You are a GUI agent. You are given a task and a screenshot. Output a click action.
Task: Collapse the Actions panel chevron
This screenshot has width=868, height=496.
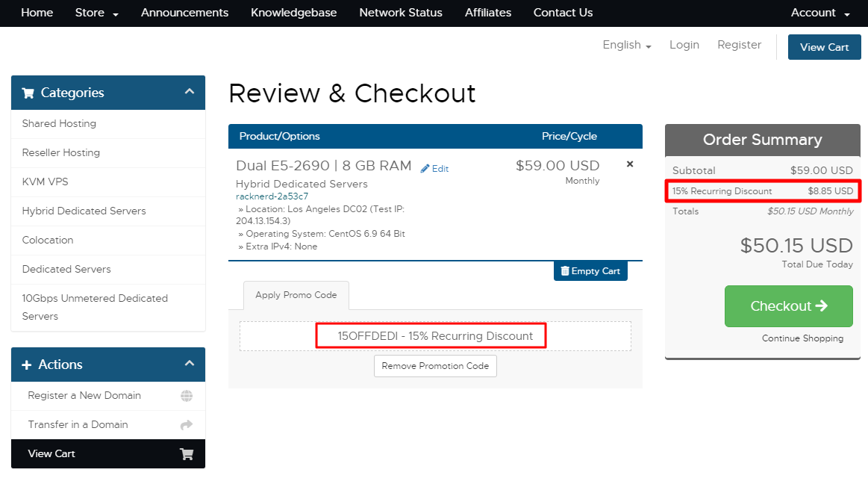point(190,364)
